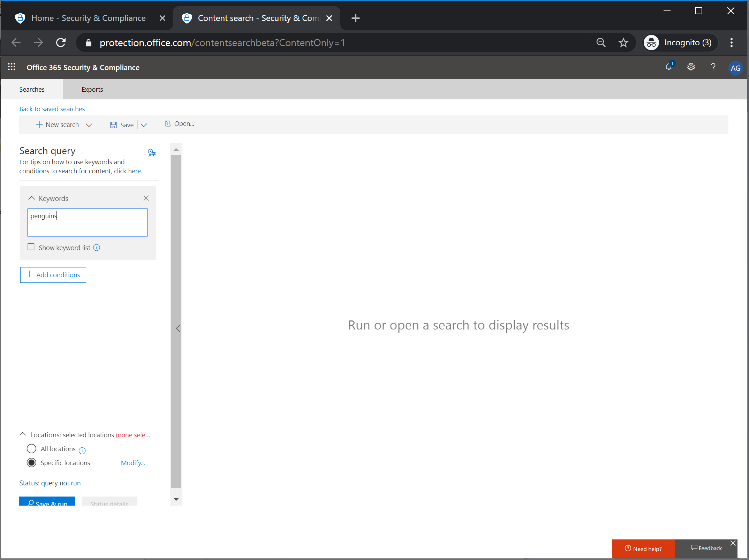
Task: Bookmark this page with the star icon
Action: (623, 43)
